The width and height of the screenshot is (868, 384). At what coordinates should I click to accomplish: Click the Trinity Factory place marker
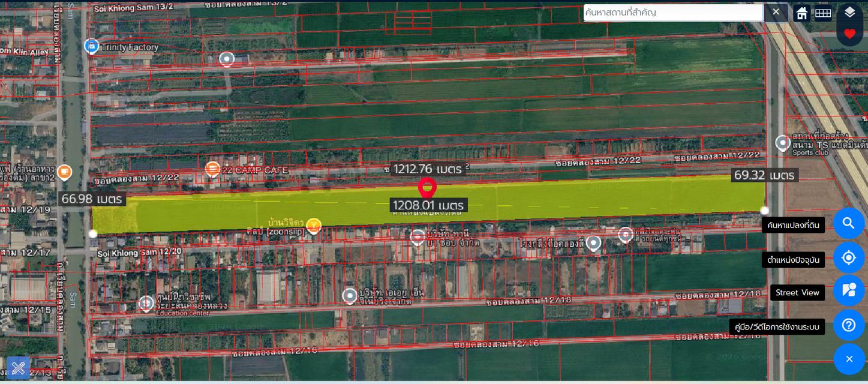coord(91,46)
